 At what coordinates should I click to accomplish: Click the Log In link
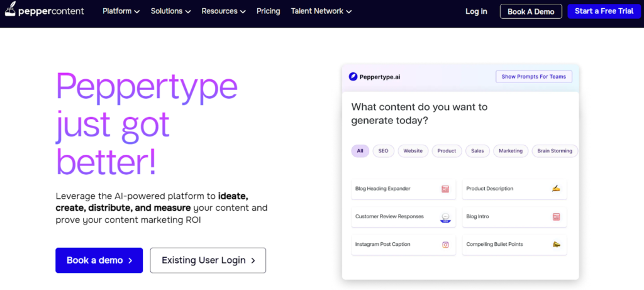(x=476, y=11)
